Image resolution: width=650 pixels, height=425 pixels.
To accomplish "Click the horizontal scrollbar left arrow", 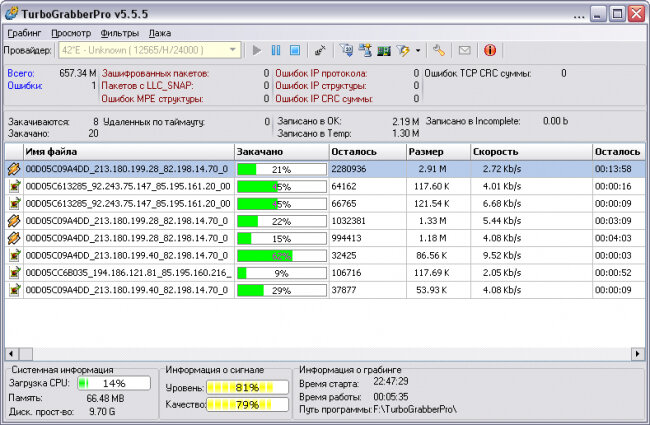I will tap(11, 354).
